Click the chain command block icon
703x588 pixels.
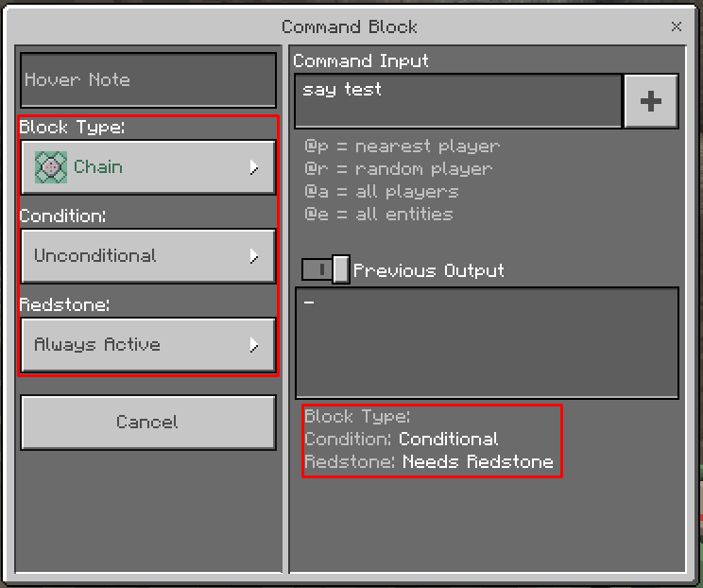[x=51, y=167]
